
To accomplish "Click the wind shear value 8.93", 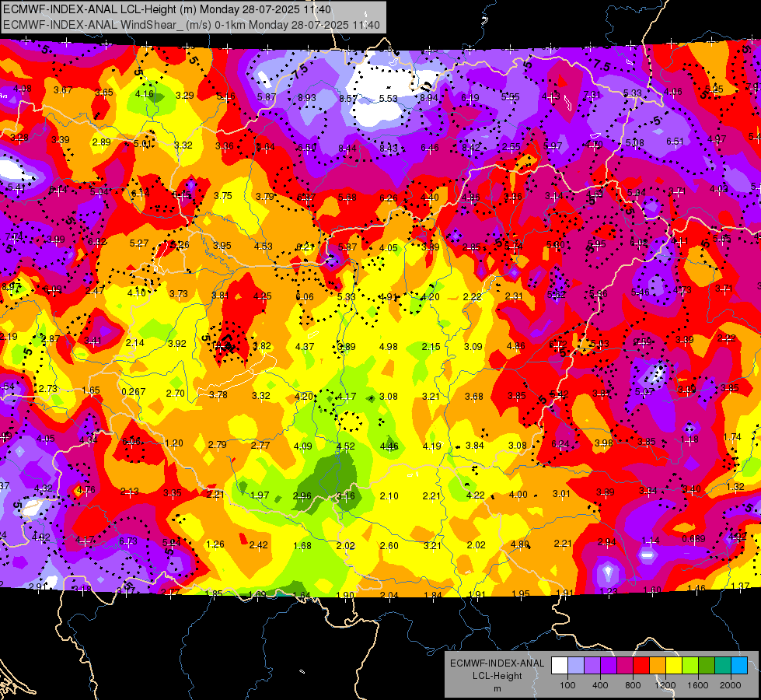I will coord(307,98).
